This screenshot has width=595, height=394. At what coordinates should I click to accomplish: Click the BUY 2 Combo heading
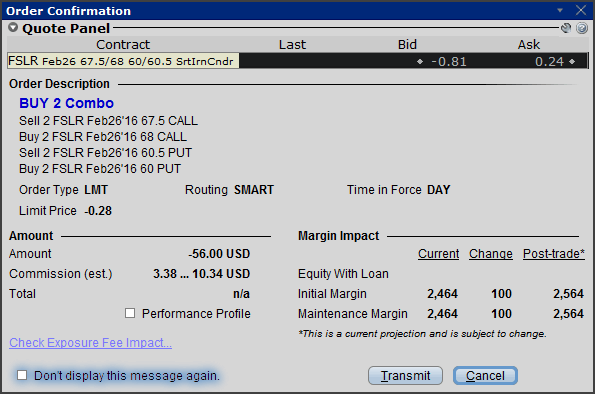click(66, 103)
